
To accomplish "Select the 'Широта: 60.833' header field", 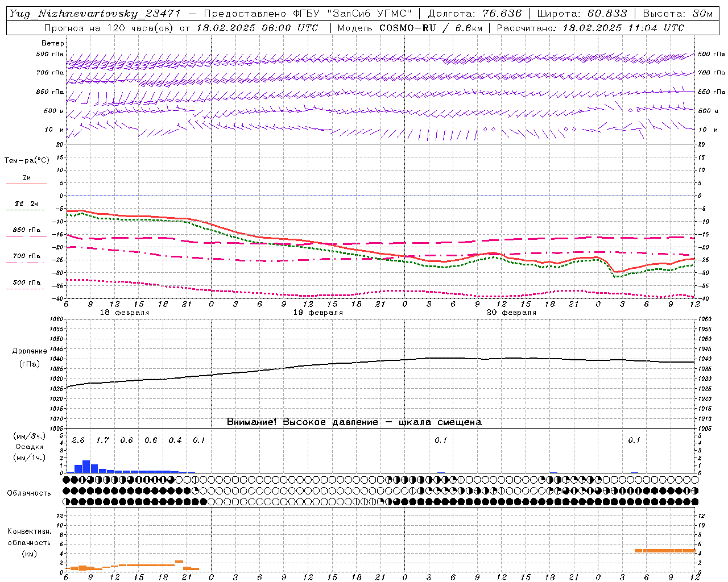I will click(582, 14).
